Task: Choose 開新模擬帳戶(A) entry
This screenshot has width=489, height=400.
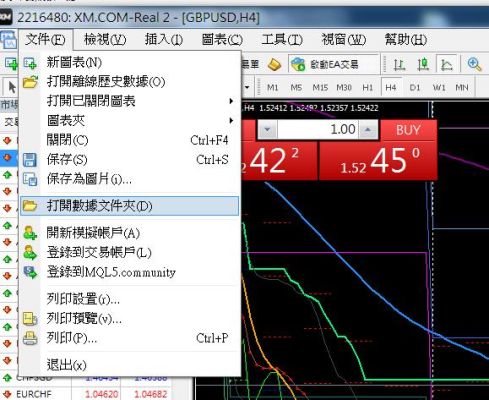Action: point(130,233)
